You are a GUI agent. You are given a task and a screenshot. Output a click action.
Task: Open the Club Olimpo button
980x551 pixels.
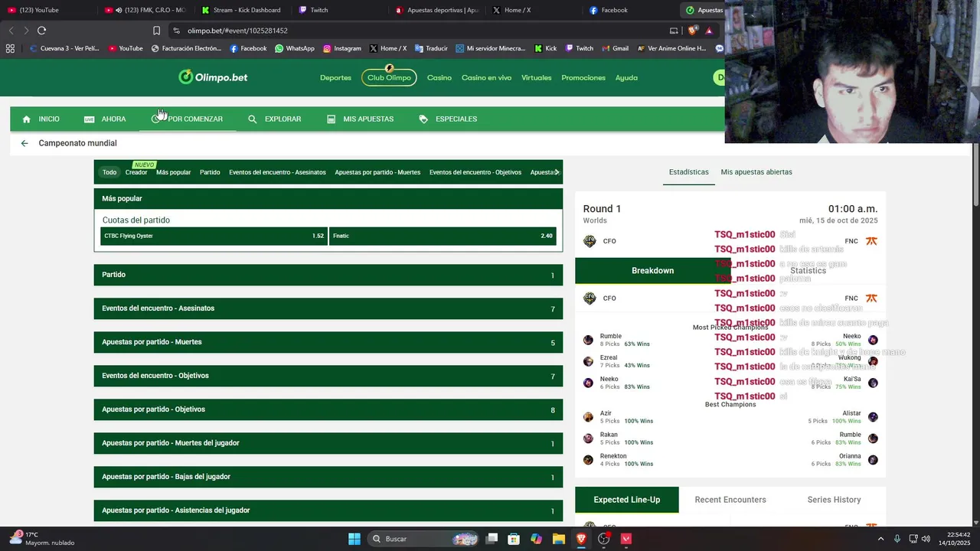point(389,77)
